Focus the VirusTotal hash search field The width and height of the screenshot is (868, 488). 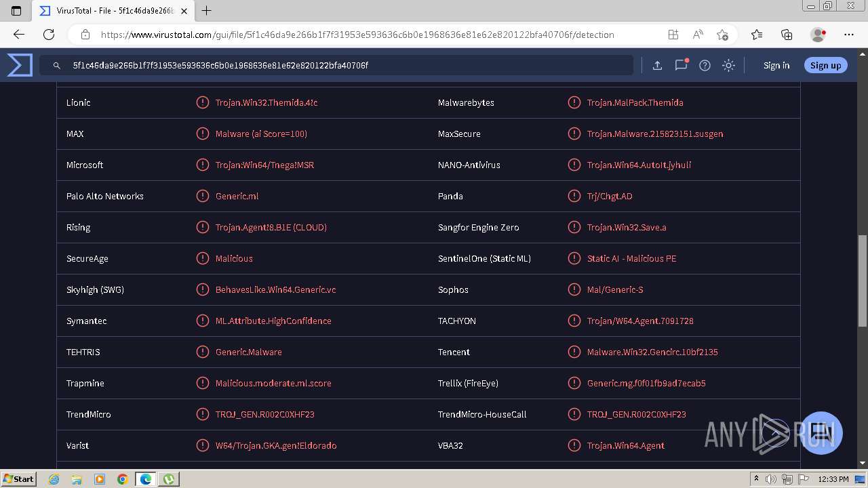coord(336,65)
